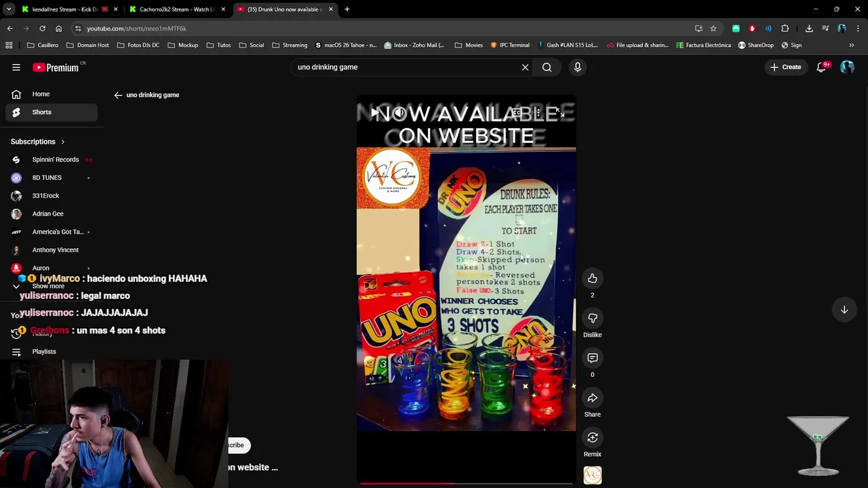Open the Movies bookmark folder
868x488 pixels.
469,45
